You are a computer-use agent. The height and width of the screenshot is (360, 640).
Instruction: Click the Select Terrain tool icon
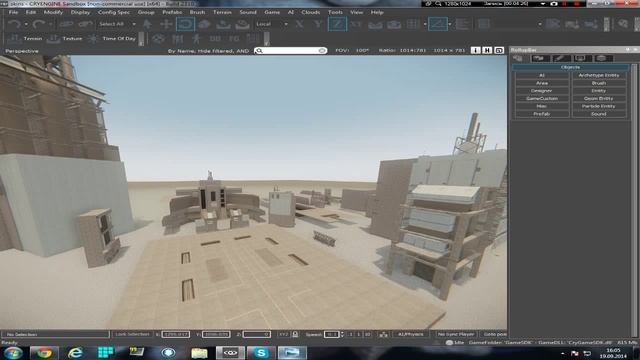point(223,24)
